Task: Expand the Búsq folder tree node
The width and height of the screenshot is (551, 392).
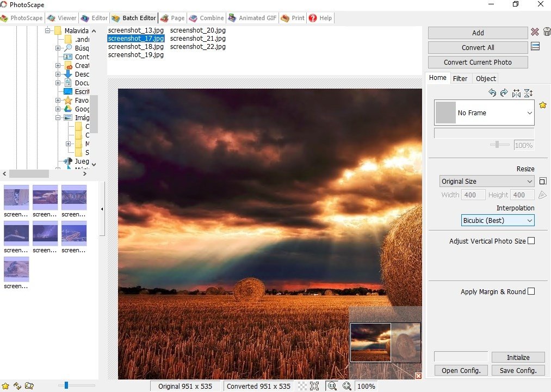Action: (x=58, y=48)
